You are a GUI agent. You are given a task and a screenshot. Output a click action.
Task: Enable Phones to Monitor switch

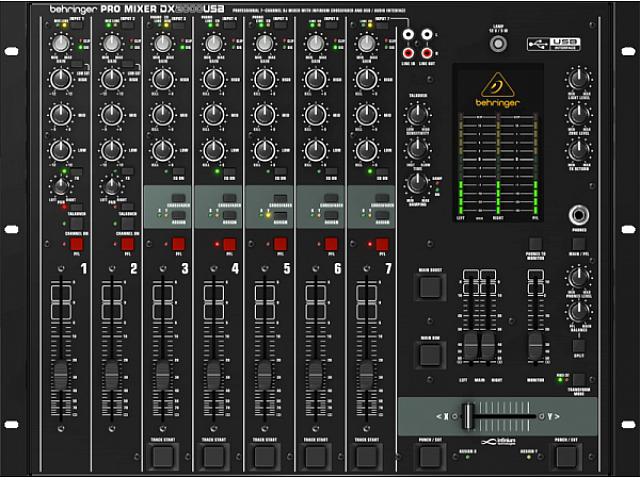[x=536, y=244]
